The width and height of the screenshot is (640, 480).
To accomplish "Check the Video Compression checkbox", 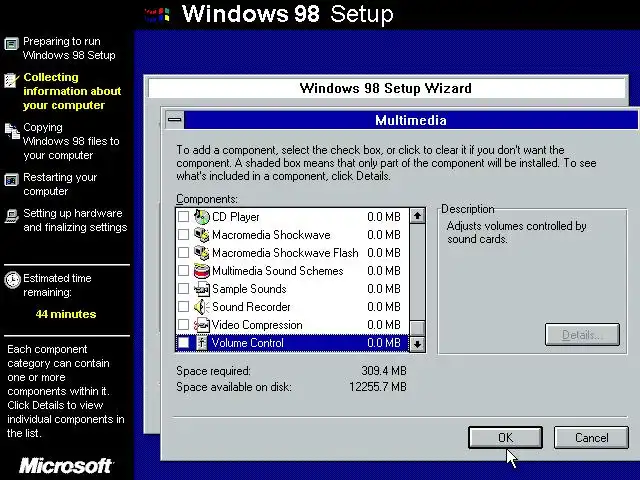I will point(184,325).
